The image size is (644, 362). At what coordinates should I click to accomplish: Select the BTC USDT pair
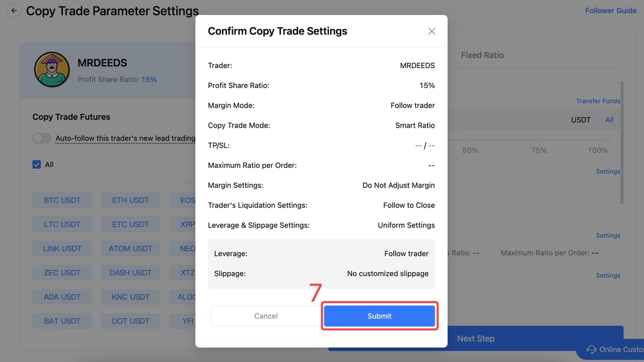click(x=62, y=200)
